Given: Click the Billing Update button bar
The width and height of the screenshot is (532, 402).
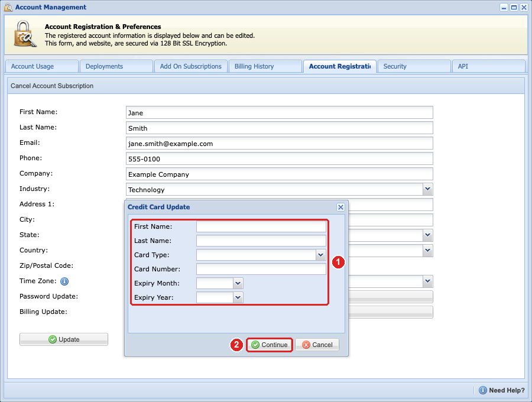Looking at the screenshot, I should pos(391,312).
